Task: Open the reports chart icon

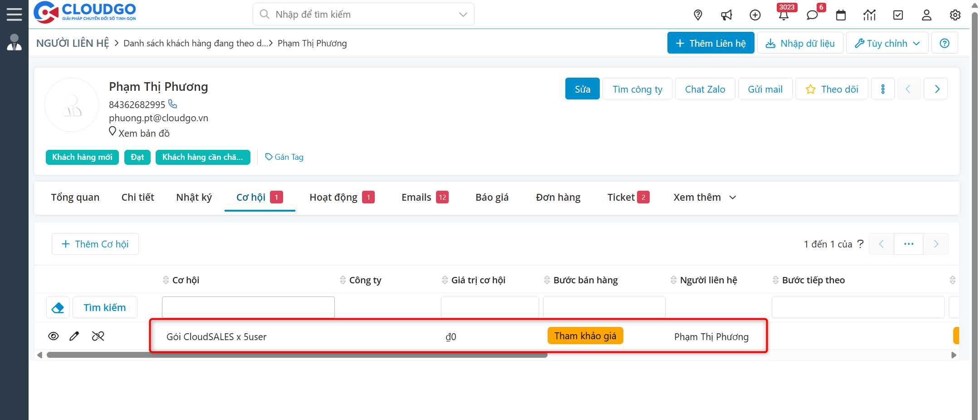Action: pyautogui.click(x=869, y=15)
